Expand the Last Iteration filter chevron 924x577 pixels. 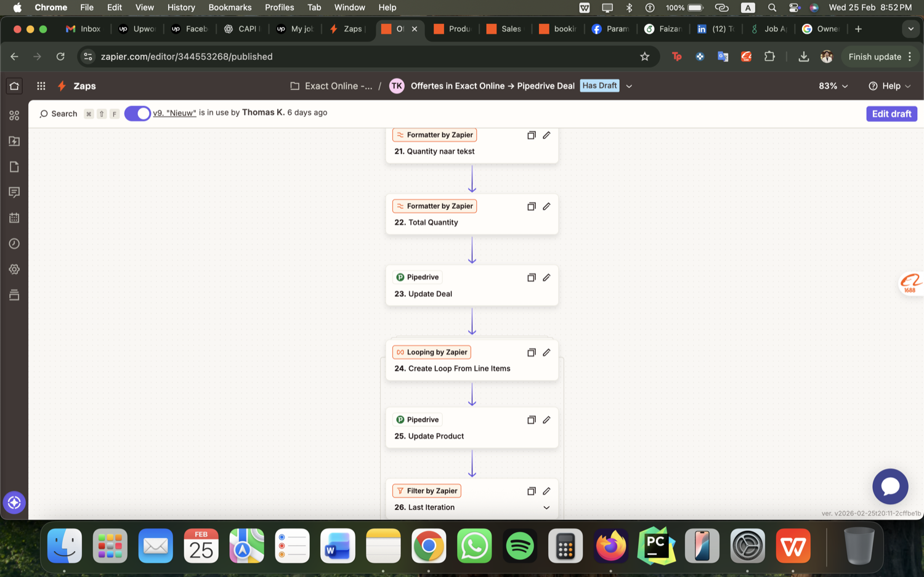(x=546, y=507)
